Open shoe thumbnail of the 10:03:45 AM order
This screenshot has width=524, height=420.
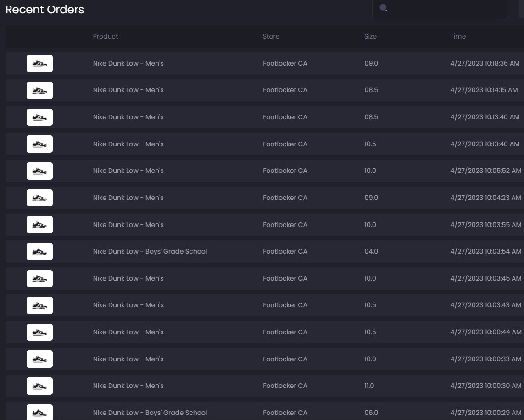point(40,278)
